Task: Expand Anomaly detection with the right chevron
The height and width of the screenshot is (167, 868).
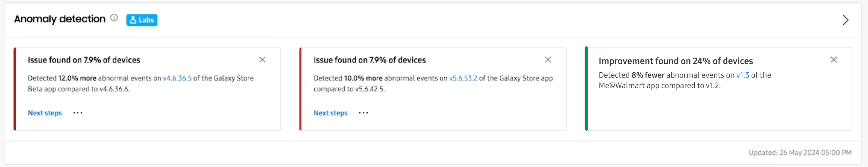Action: point(845,20)
